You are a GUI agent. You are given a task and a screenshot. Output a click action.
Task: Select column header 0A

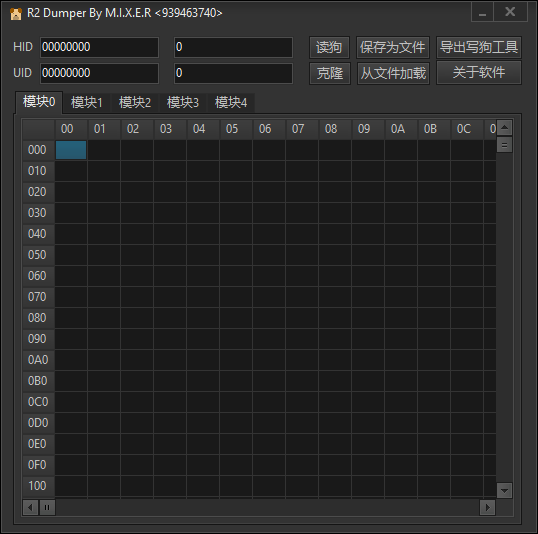click(x=401, y=129)
